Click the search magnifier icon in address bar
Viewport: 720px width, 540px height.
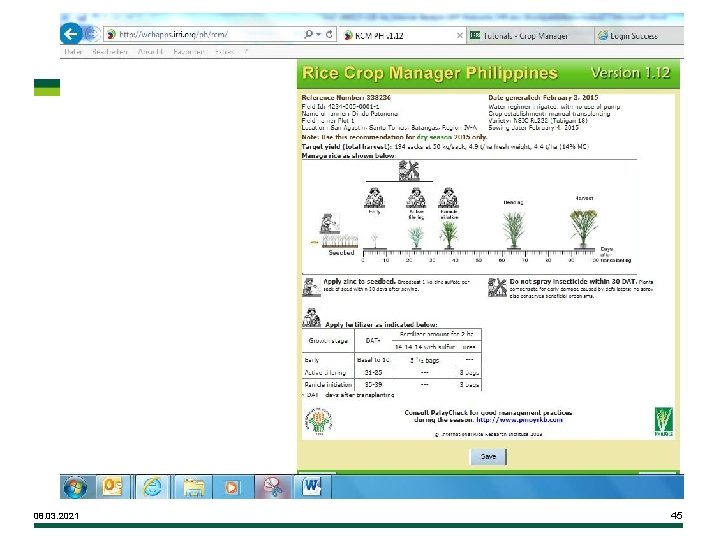pos(309,34)
